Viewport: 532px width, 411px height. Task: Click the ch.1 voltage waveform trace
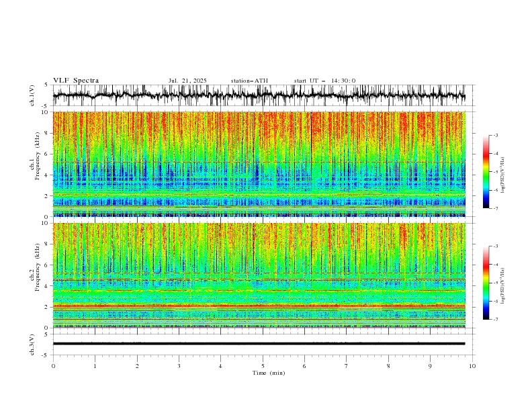(259, 95)
